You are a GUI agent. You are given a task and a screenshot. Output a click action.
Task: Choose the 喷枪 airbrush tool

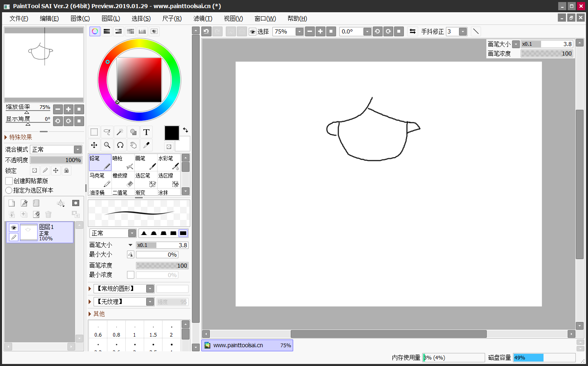tap(123, 162)
